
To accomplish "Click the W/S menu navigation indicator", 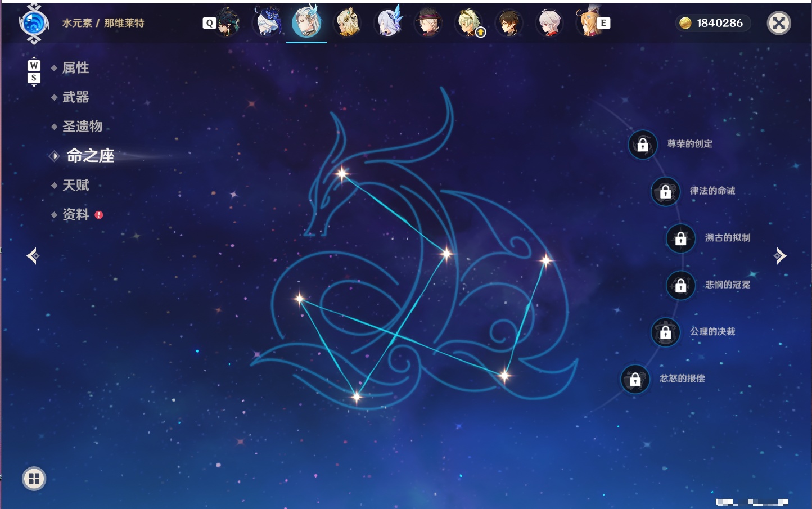I will coord(34,71).
